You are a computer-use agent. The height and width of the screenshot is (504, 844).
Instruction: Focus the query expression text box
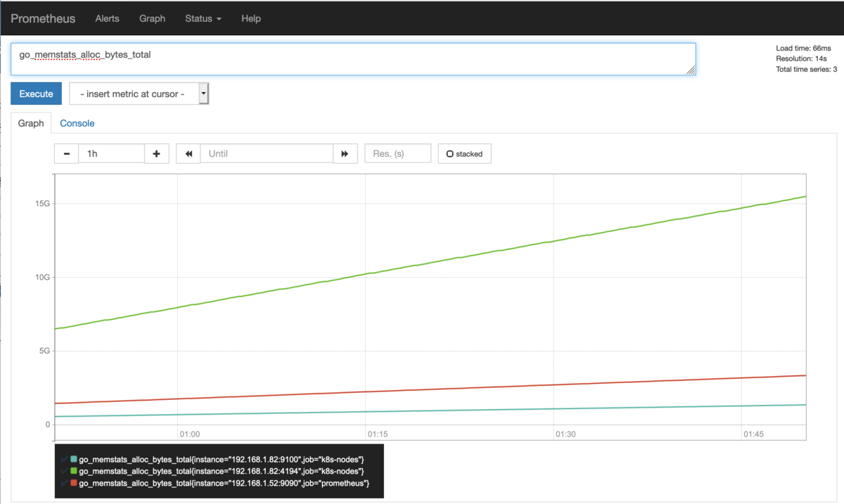tap(353, 59)
